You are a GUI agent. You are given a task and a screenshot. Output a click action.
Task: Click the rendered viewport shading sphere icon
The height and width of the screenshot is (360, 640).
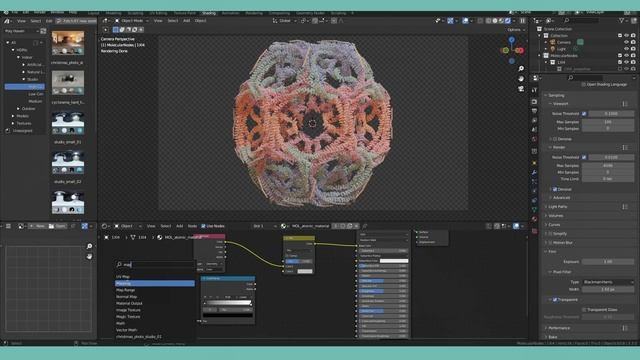(x=508, y=20)
